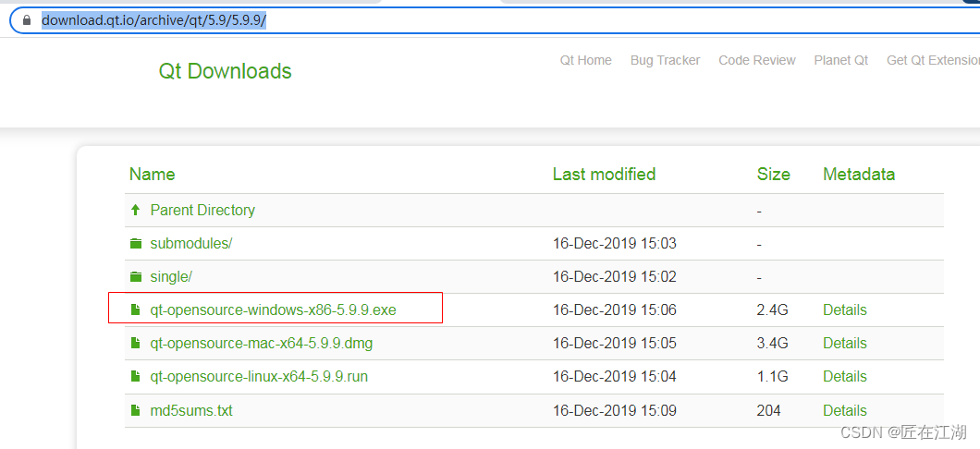The height and width of the screenshot is (449, 980).
Task: Download qt-opensource-windows-x86-5.9.9.exe
Action: pyautogui.click(x=273, y=309)
